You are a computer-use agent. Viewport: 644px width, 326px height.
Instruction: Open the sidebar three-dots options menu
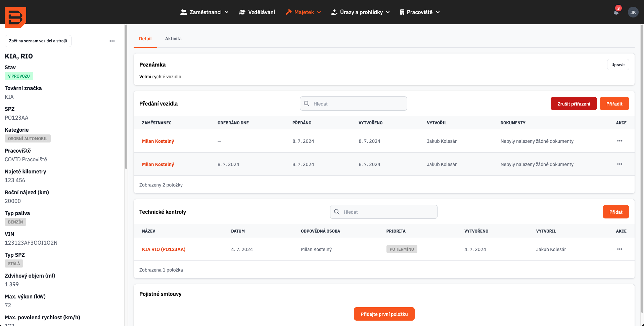tap(112, 41)
